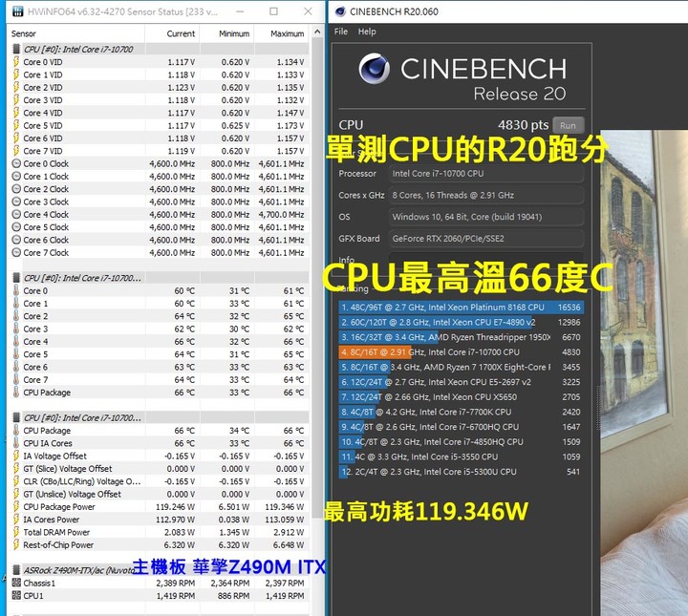
Task: Click the lightning icon beside Core 1 VID
Action: tap(16, 74)
